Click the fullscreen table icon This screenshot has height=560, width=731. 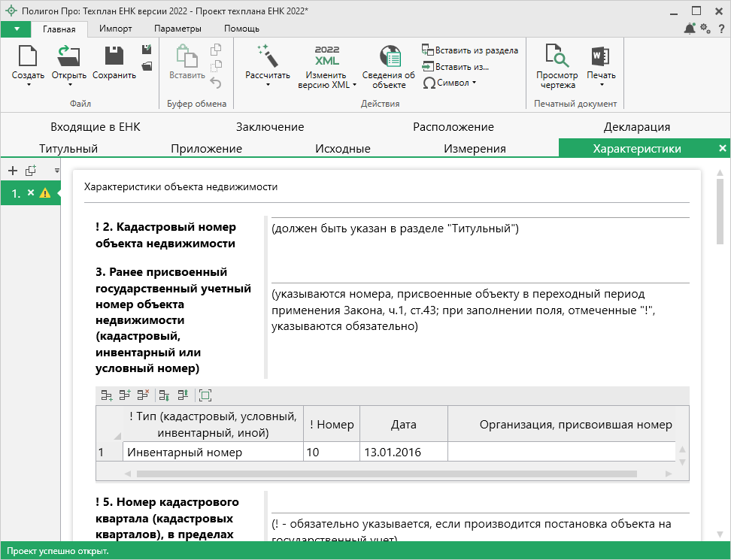205,395
